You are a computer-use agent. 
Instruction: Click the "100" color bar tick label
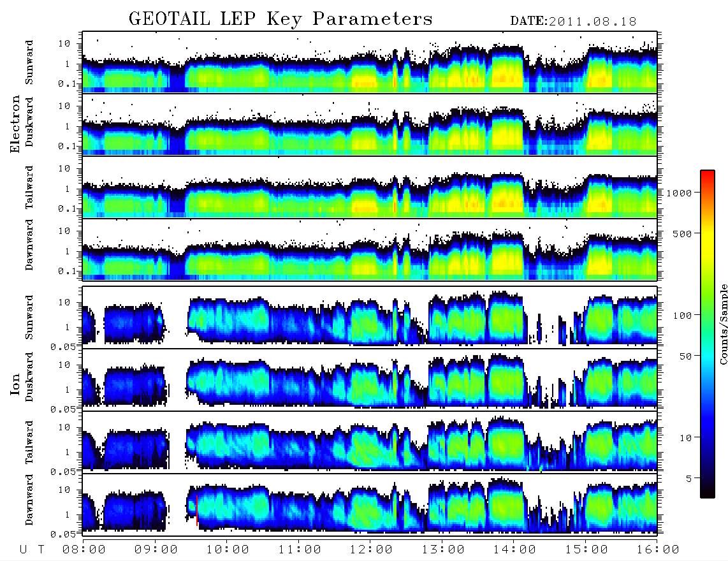pyautogui.click(x=683, y=316)
